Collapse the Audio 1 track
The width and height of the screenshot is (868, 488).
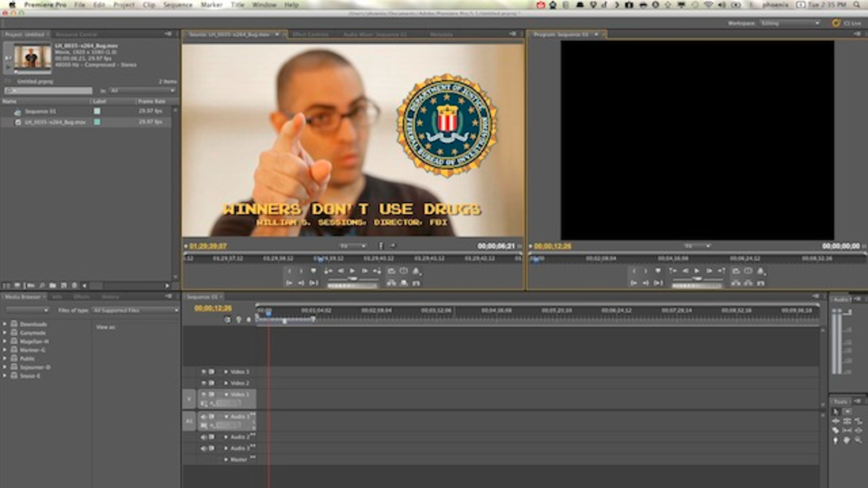226,416
